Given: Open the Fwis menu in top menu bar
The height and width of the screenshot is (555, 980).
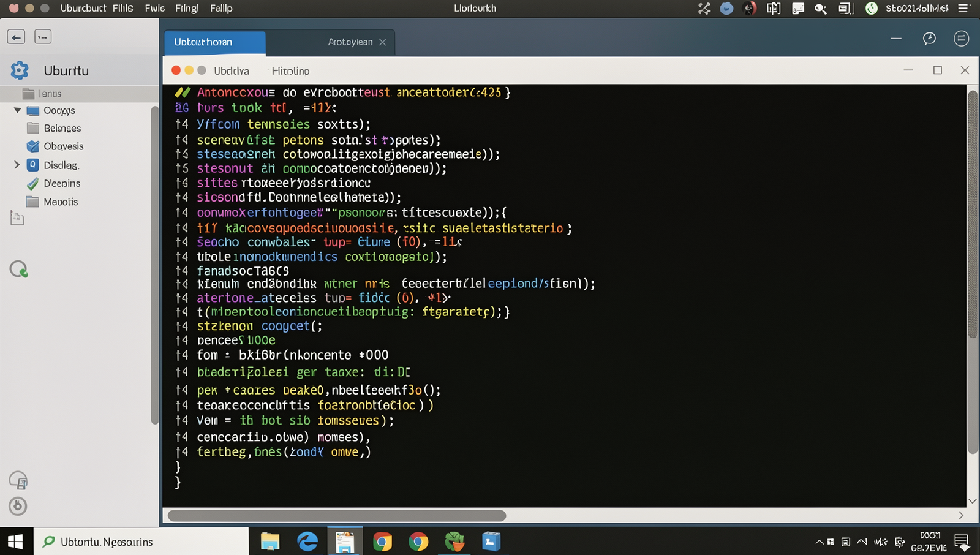Looking at the screenshot, I should tap(155, 9).
